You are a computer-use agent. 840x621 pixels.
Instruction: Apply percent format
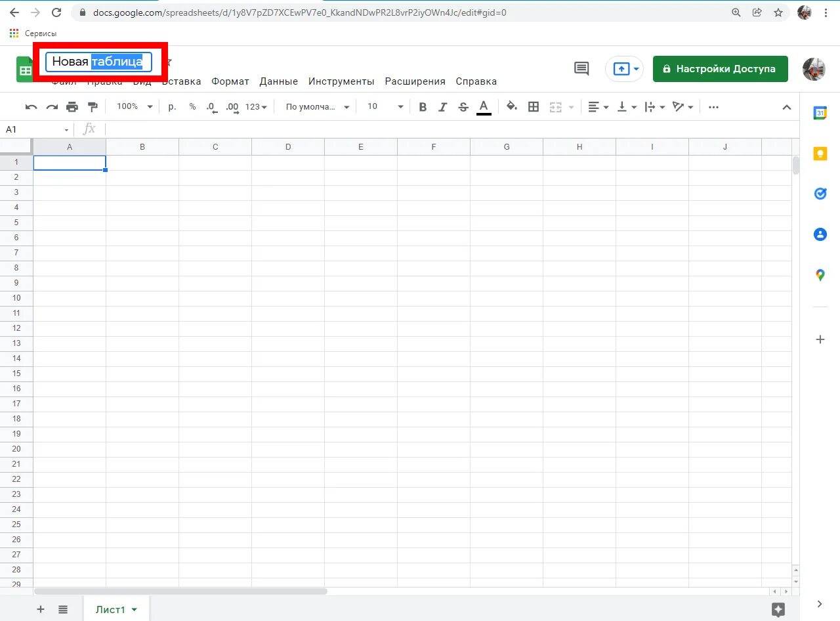click(x=192, y=106)
